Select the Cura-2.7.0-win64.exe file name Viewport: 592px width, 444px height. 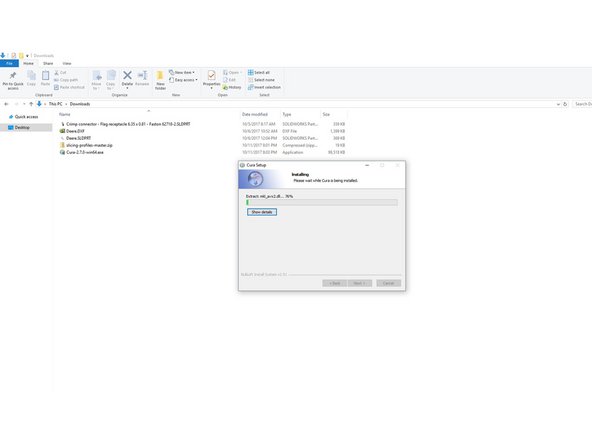[85, 152]
